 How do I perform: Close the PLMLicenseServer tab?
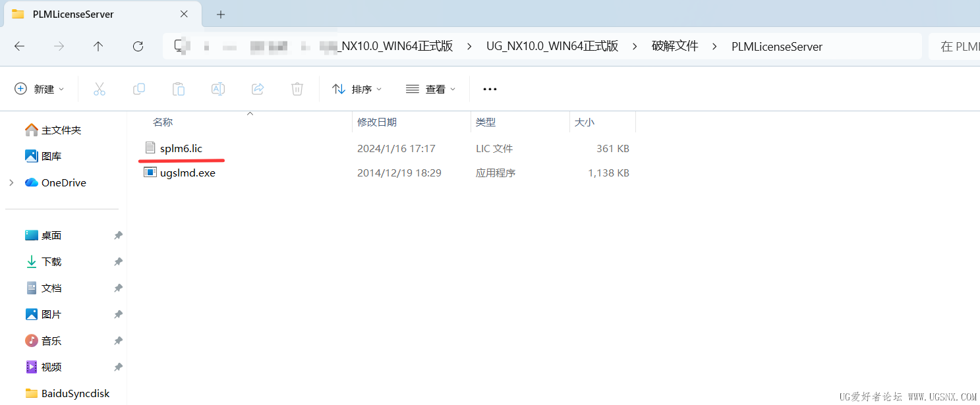coord(184,14)
